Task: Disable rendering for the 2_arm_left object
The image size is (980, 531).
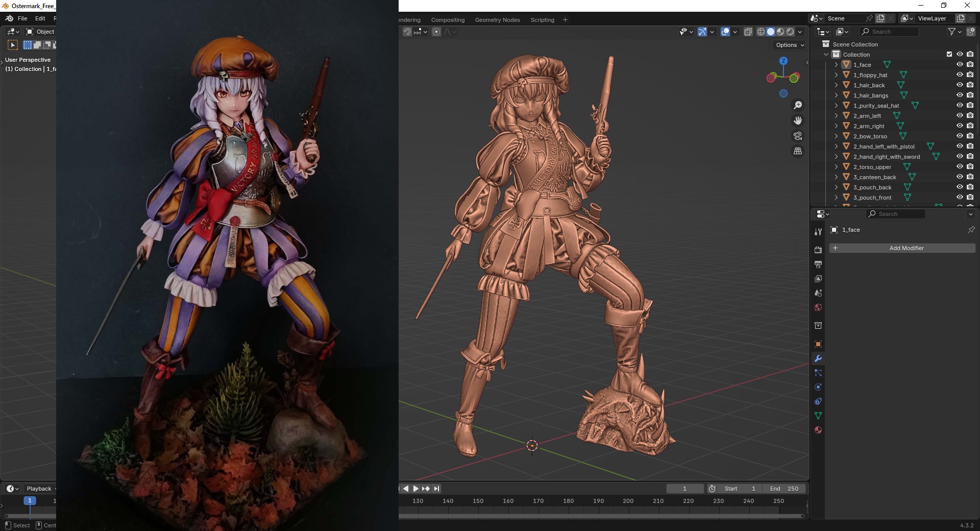Action: [970, 115]
